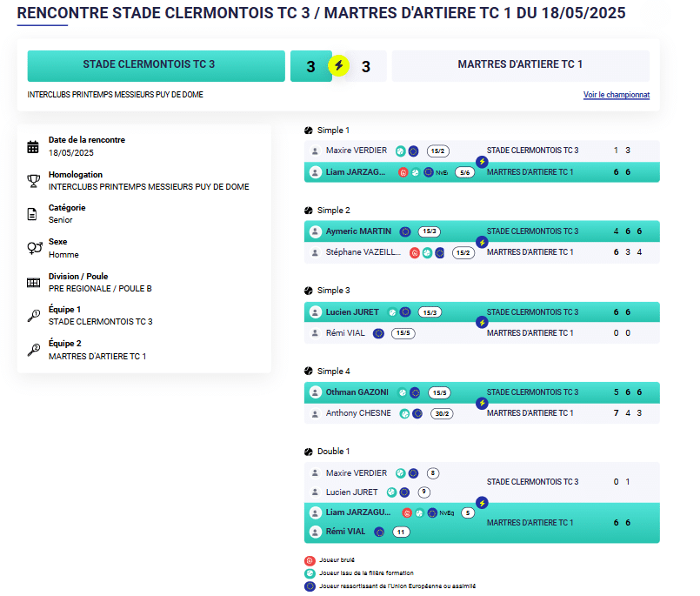Select the MARTRES D'ARTIERE TC 1 header button
The width and height of the screenshot is (700, 596).
(x=520, y=65)
